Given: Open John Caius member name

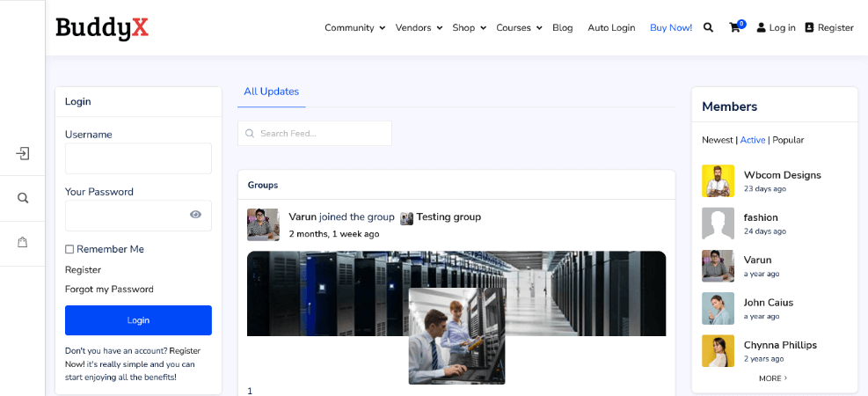Looking at the screenshot, I should point(769,303).
